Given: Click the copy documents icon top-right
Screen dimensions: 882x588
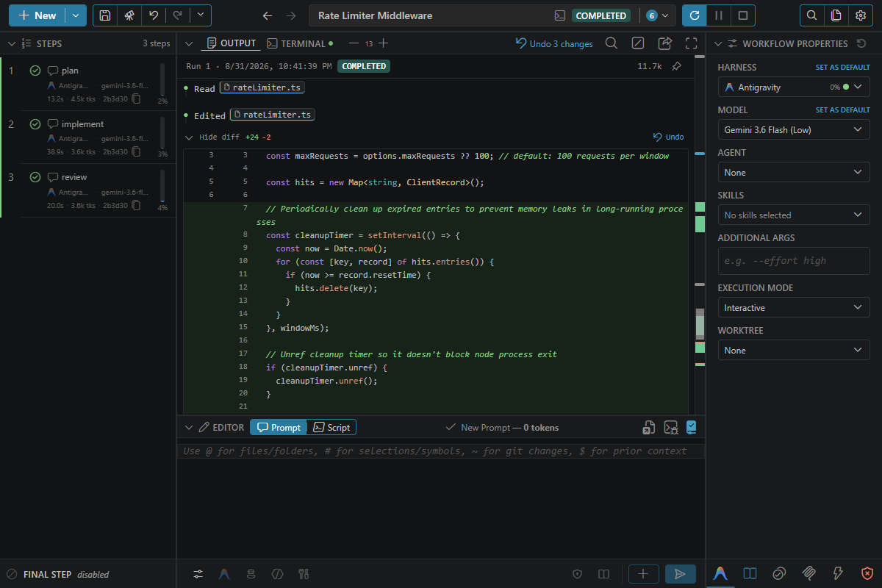Looking at the screenshot, I should [x=836, y=15].
